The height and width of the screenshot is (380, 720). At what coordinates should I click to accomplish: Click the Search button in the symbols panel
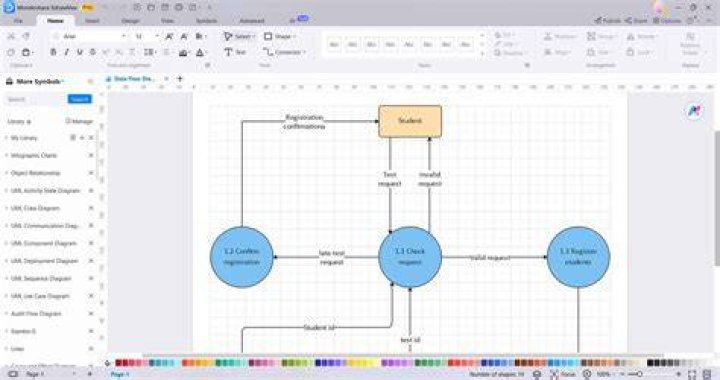(79, 99)
